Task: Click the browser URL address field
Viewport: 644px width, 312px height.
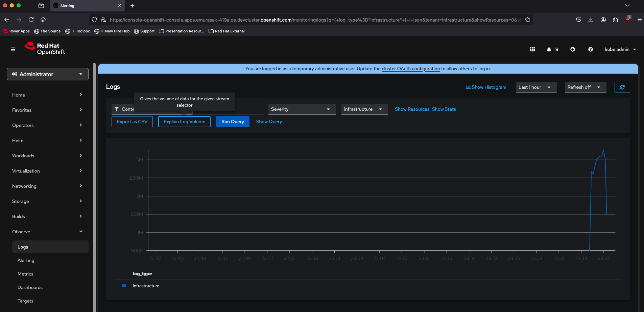Action: click(x=314, y=20)
